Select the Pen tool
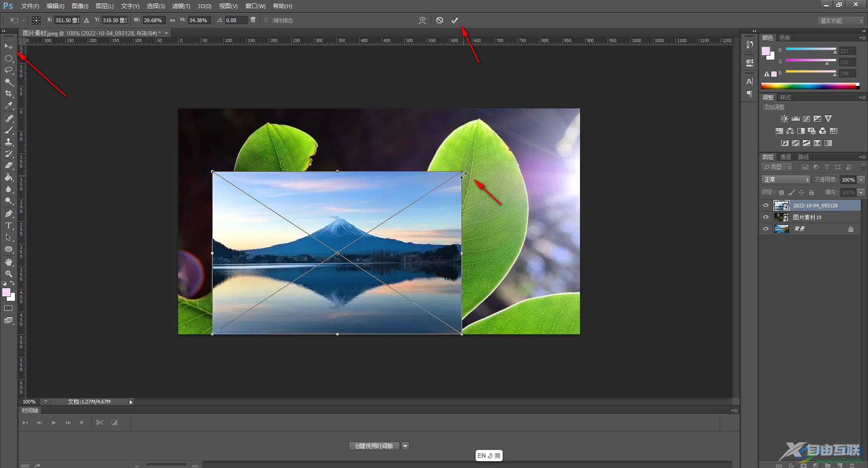 coord(9,214)
